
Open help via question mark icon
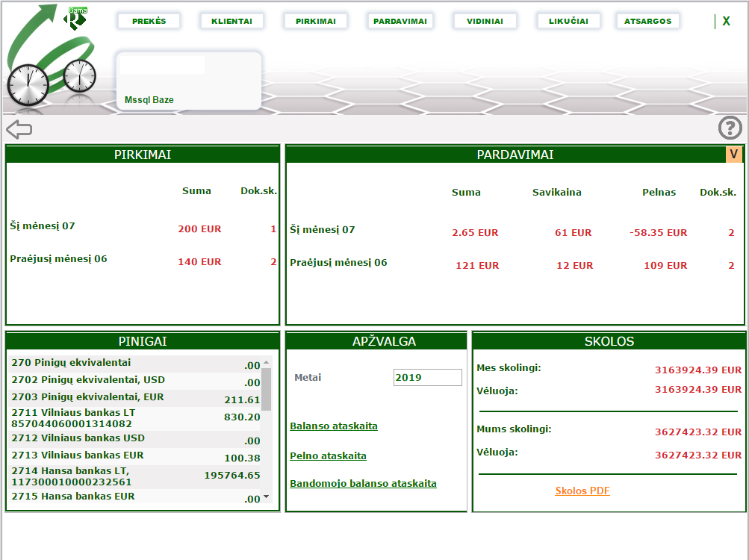point(730,128)
